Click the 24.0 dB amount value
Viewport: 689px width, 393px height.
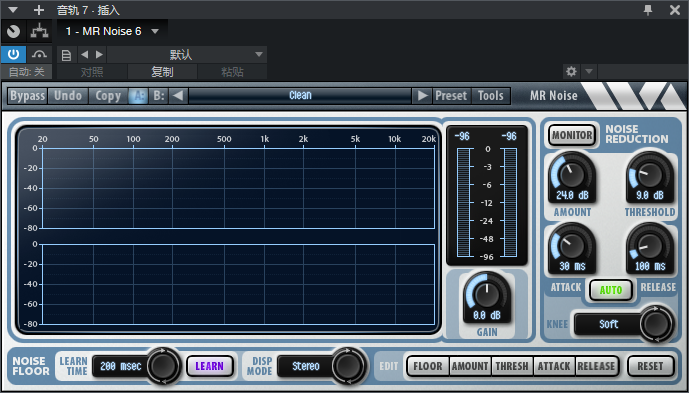(x=572, y=196)
